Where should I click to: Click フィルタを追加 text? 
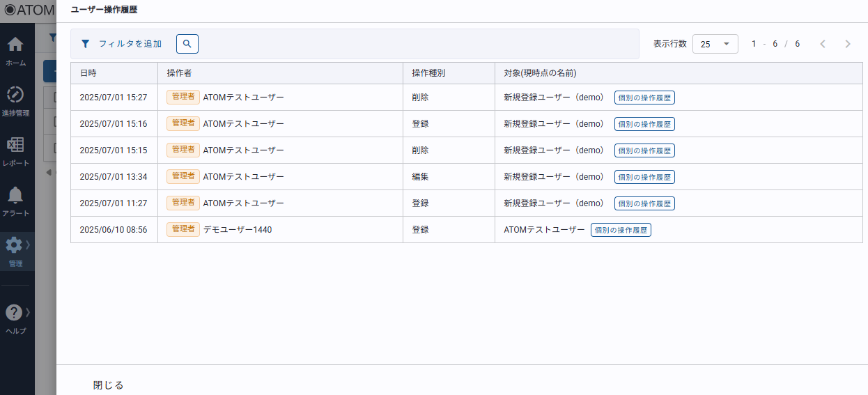coord(130,44)
